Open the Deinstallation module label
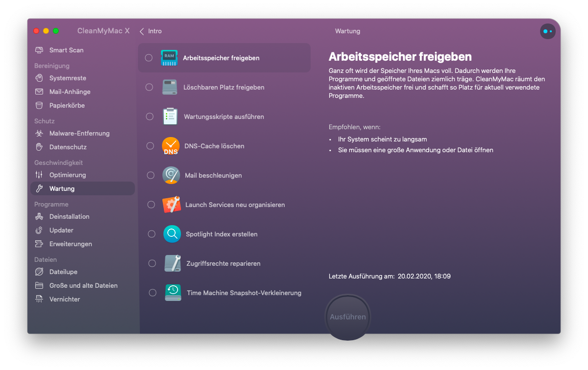 [69, 216]
